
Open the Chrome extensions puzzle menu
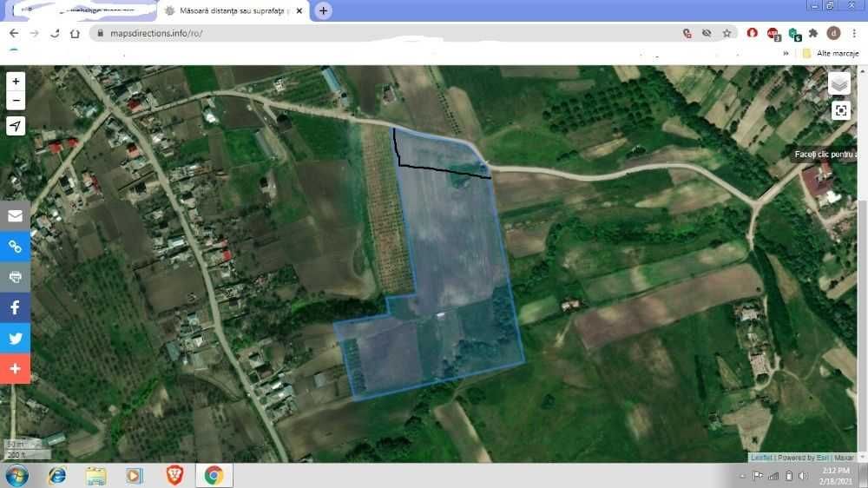(x=813, y=33)
